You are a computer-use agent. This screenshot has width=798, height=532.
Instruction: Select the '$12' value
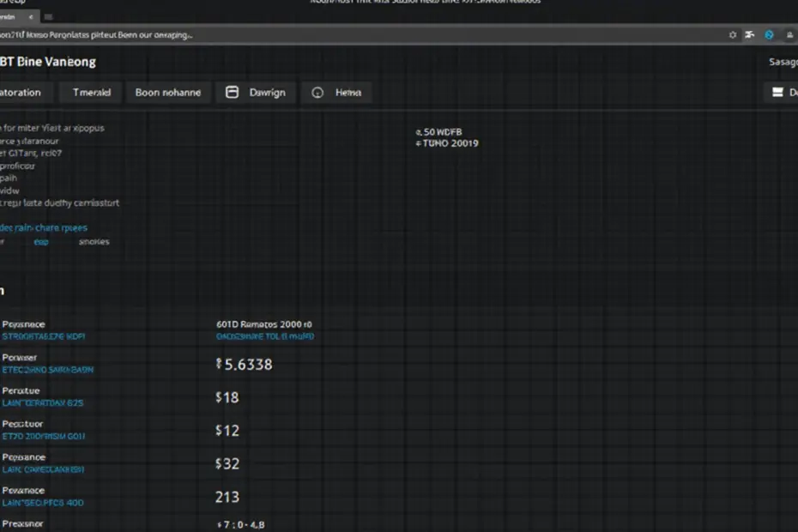[227, 431]
